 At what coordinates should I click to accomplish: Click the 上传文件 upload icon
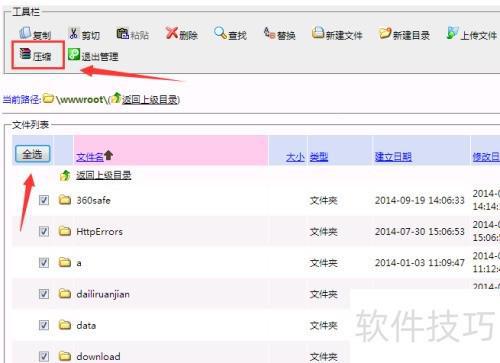pos(452,33)
